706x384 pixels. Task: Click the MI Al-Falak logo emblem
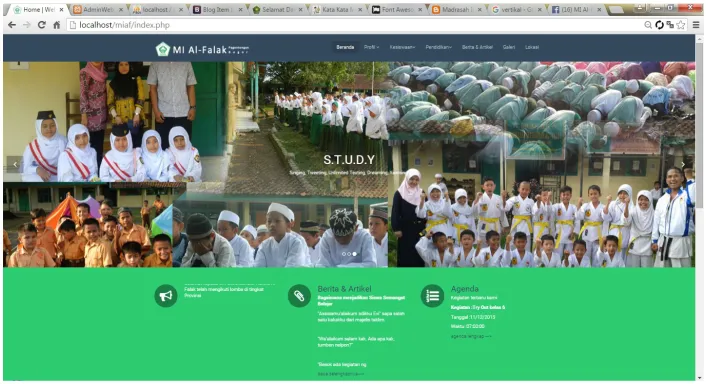click(163, 49)
